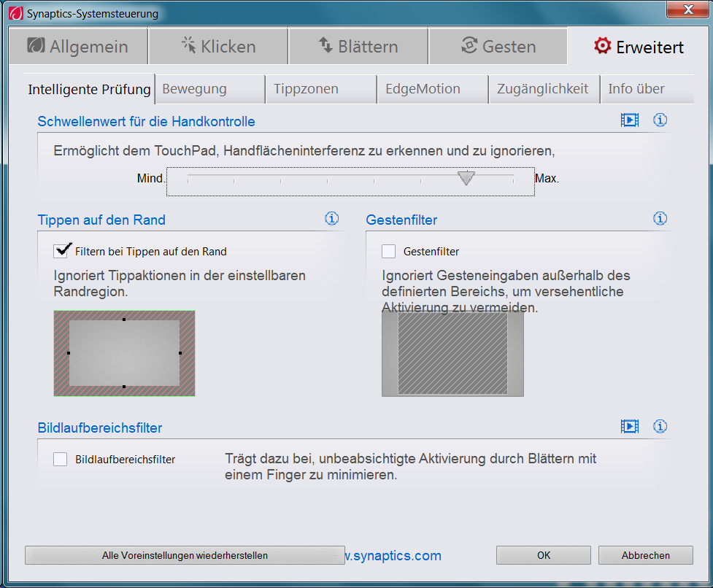Screen dimensions: 713x588
Task: Click the bottom handle of edge region
Action: [x=124, y=387]
